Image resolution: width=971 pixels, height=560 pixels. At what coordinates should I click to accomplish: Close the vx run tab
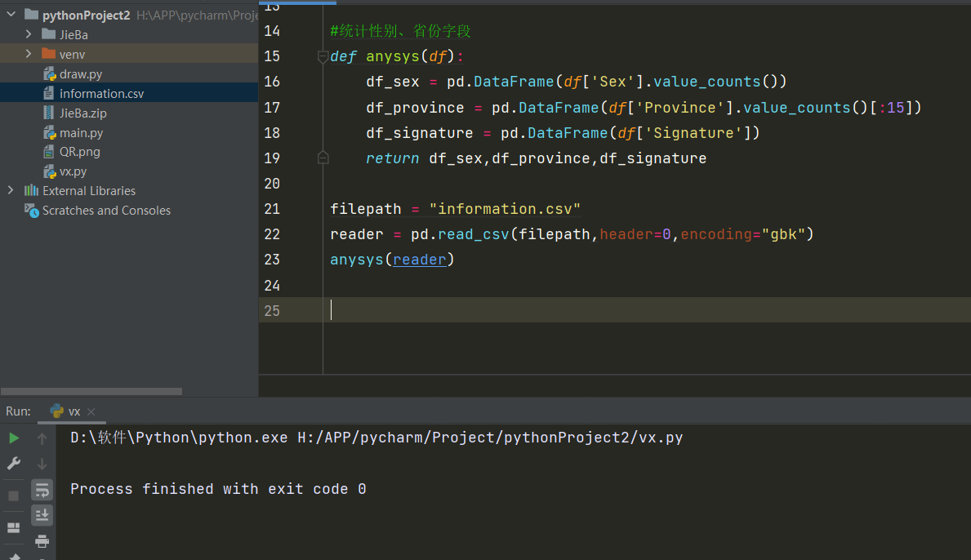(91, 412)
